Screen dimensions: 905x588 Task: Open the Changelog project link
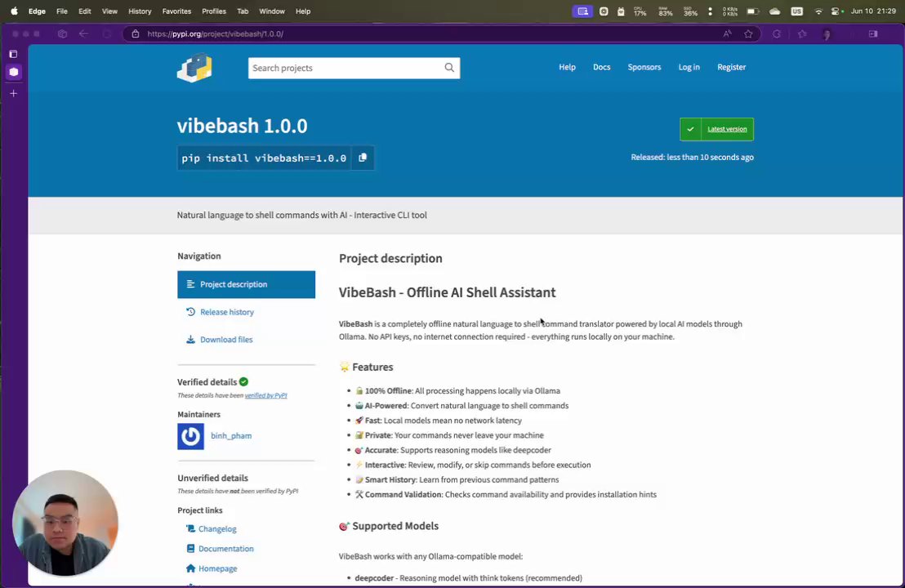(x=217, y=528)
